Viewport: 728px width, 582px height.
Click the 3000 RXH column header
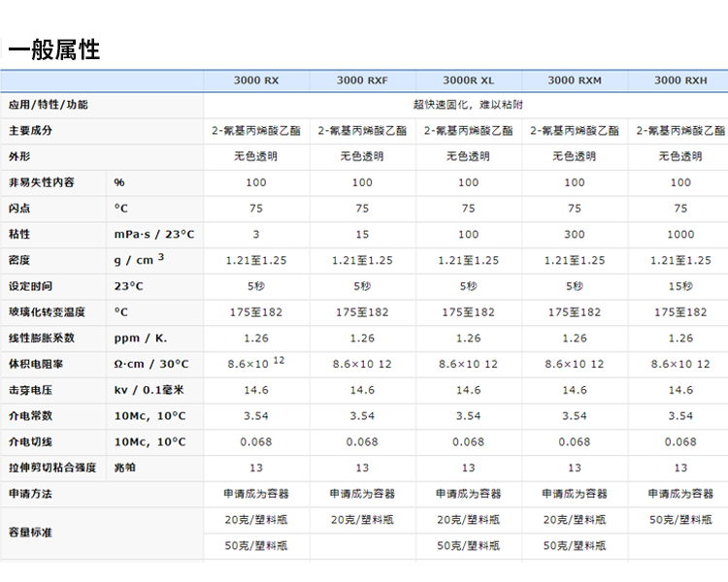tap(679, 81)
